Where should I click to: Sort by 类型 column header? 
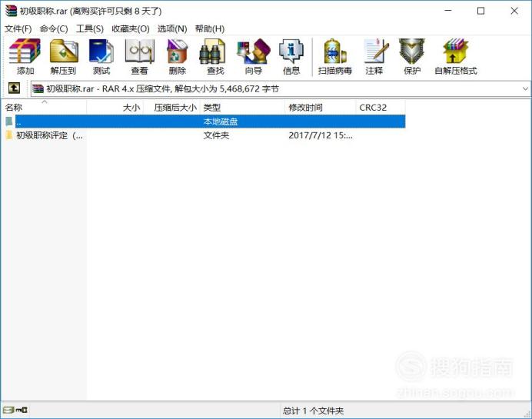click(243, 108)
